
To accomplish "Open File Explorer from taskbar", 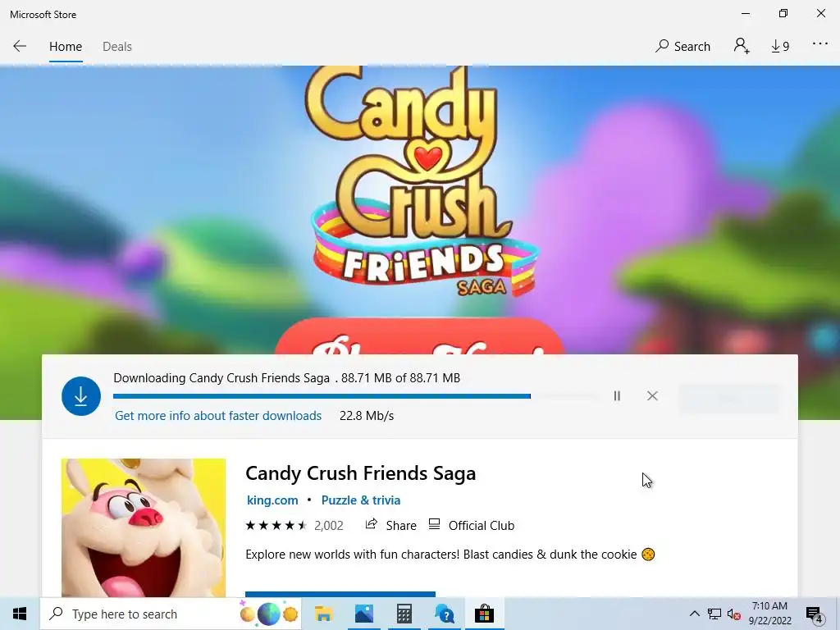I will pyautogui.click(x=323, y=614).
